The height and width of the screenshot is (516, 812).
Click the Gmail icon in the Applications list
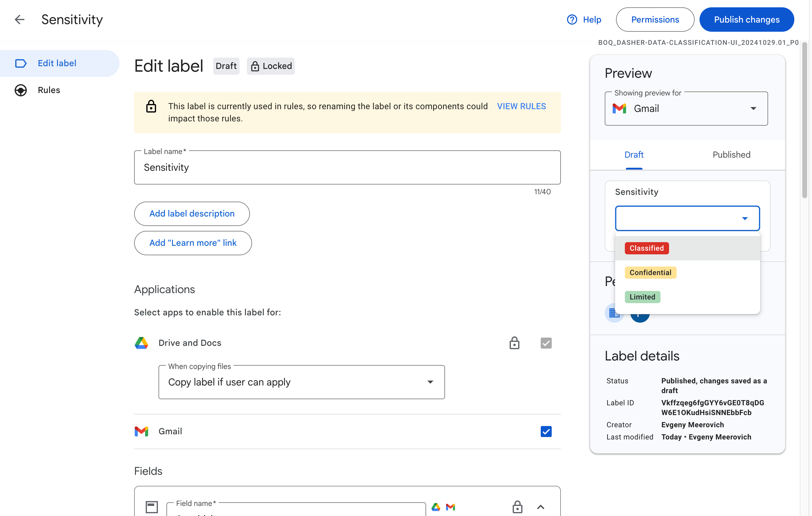point(142,431)
